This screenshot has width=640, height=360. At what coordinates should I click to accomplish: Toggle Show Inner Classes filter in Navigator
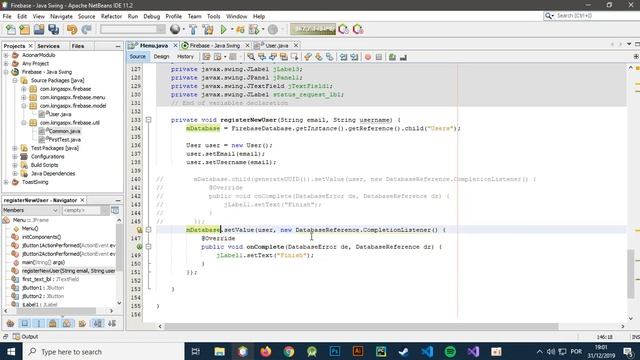click(x=67, y=324)
